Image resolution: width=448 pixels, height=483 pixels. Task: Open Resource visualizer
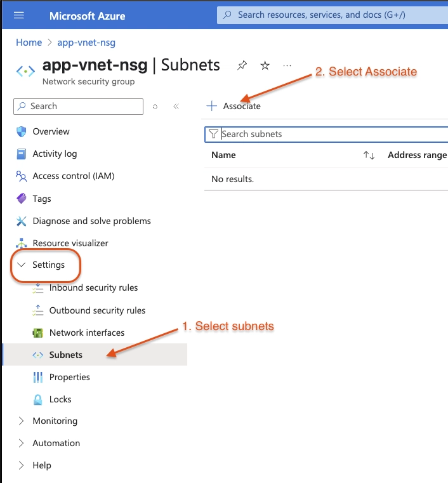pyautogui.click(x=70, y=243)
